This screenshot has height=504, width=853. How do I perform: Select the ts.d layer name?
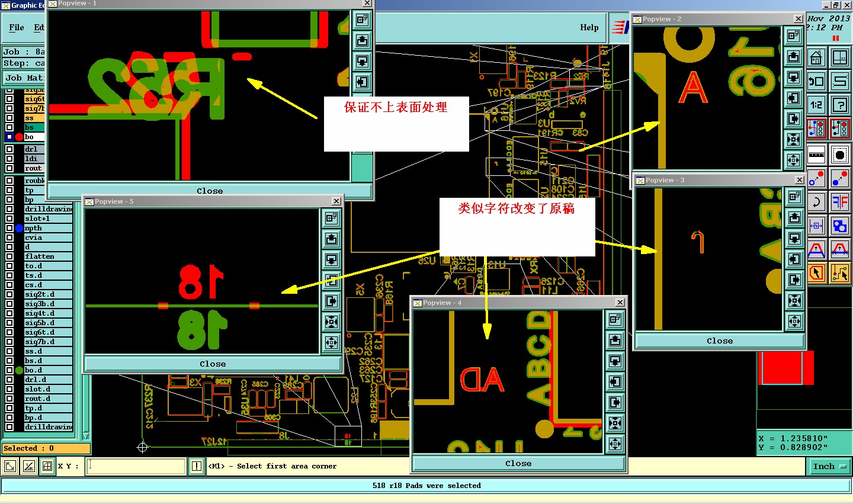[49, 275]
